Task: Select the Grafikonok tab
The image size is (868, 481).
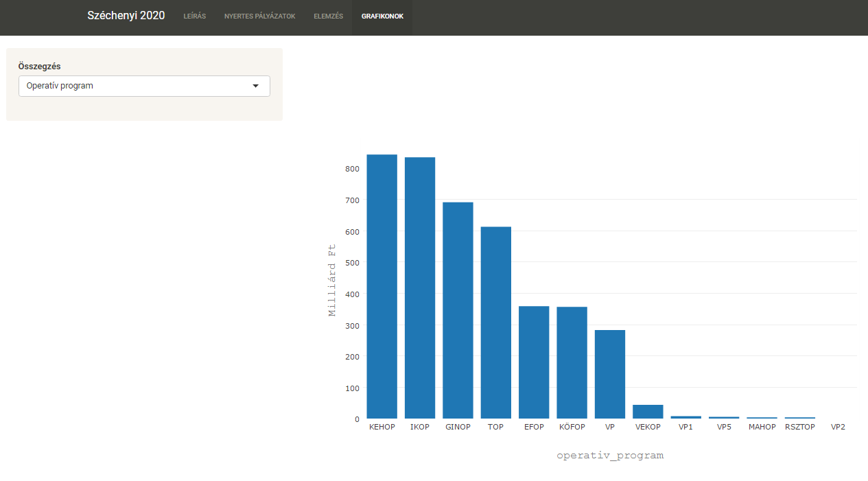Action: (382, 16)
